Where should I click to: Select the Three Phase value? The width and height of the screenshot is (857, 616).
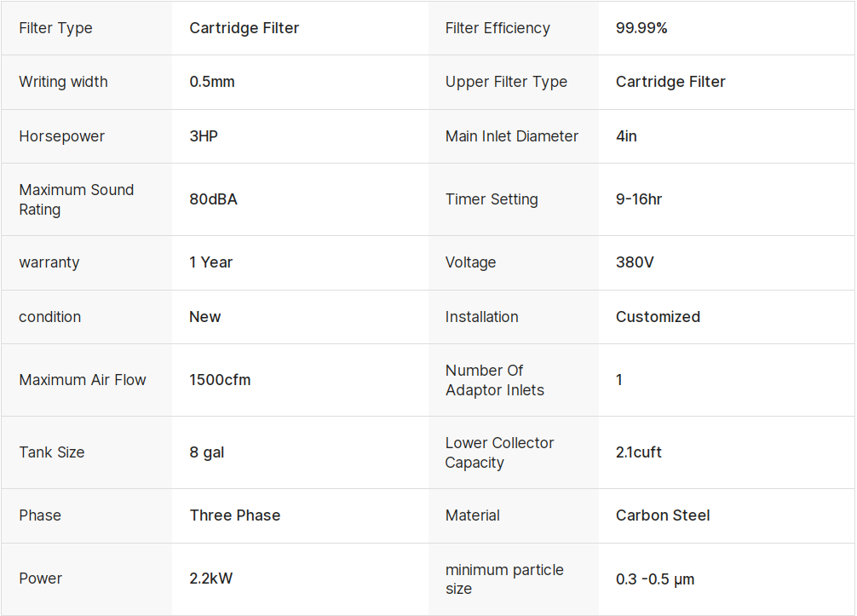[x=235, y=515]
